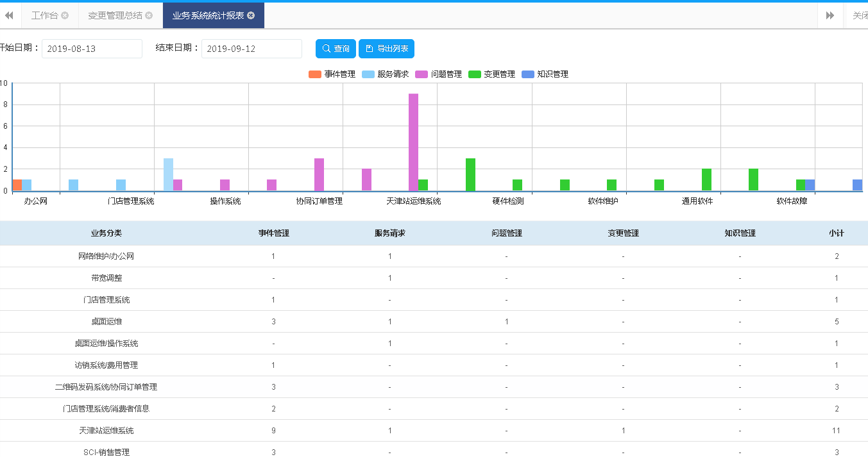Screen dimensions: 868x457
Task: Click the green 变更管理 legend swatch
Action: pyautogui.click(x=475, y=74)
